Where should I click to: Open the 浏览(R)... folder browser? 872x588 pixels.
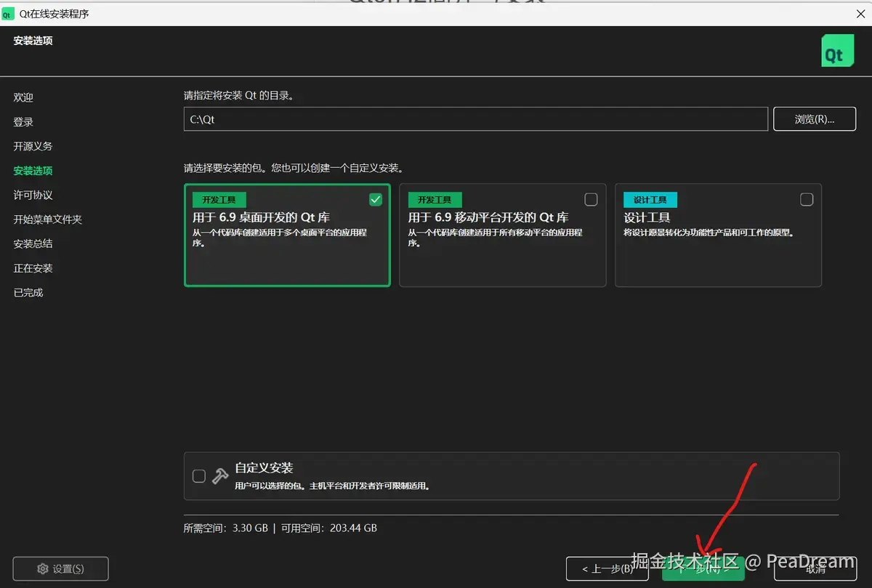coord(815,119)
